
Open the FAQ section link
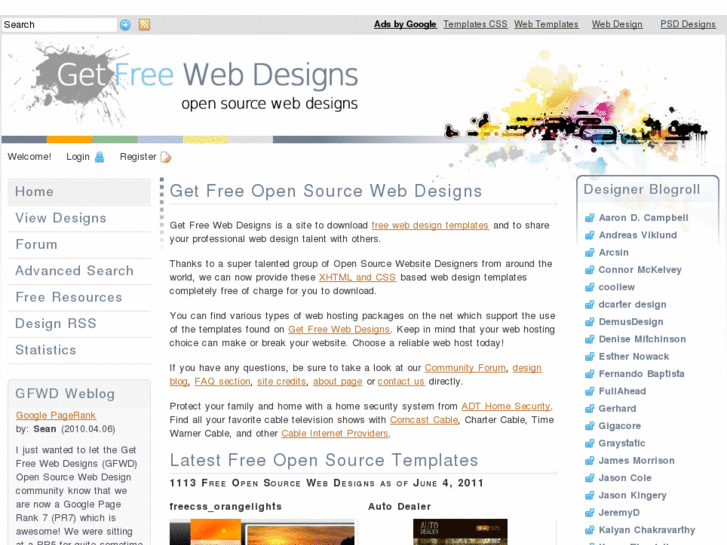tap(222, 381)
